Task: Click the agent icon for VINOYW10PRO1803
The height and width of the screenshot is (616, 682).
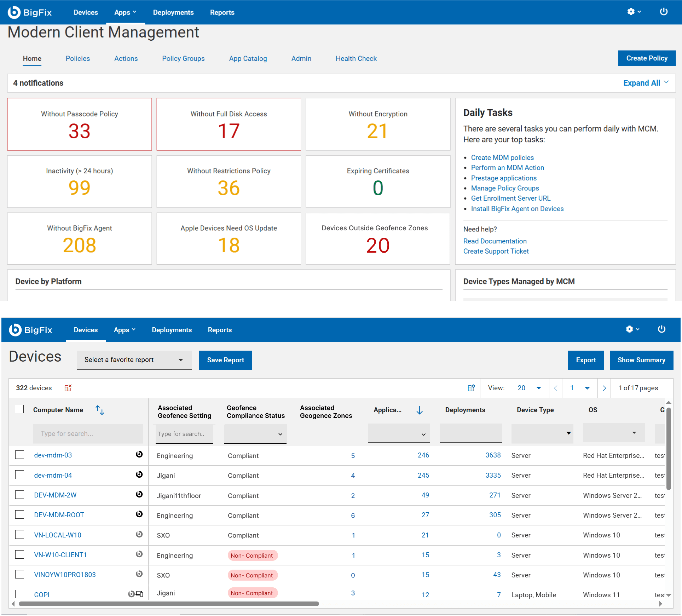Action: coord(139,574)
